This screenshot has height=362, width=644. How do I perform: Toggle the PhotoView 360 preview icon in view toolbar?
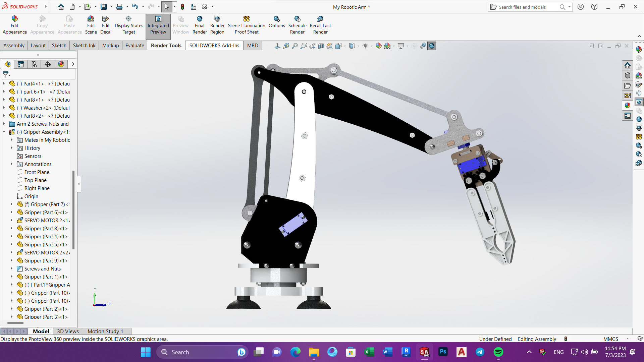pyautogui.click(x=432, y=46)
